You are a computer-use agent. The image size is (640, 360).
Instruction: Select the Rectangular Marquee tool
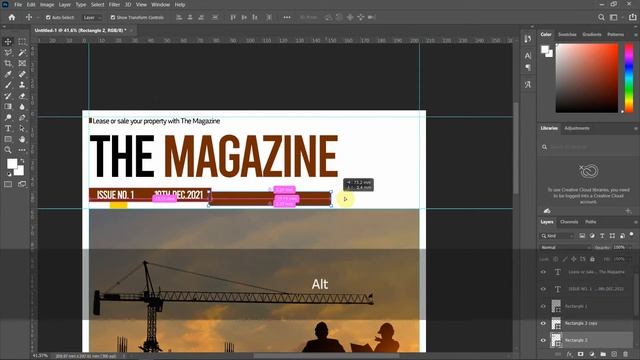[x=22, y=41]
